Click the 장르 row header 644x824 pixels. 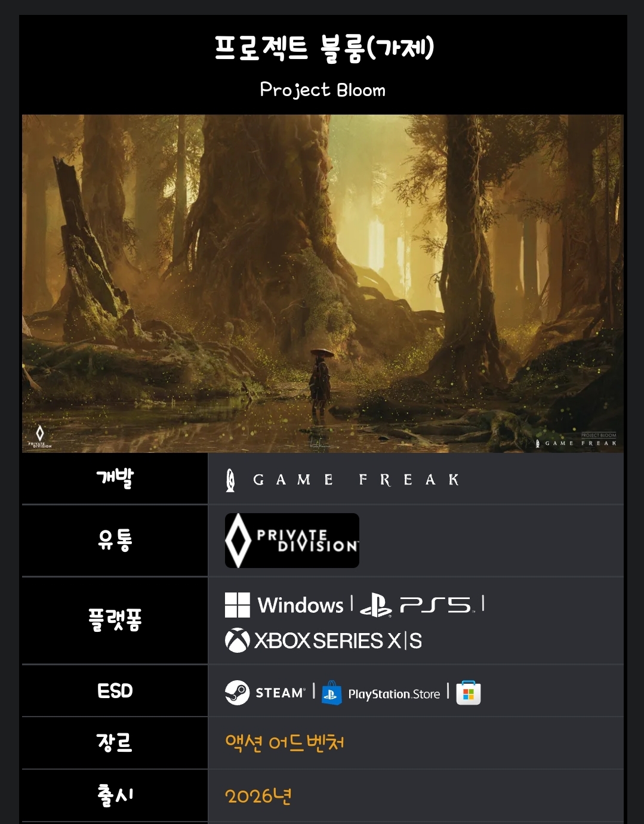click(115, 743)
